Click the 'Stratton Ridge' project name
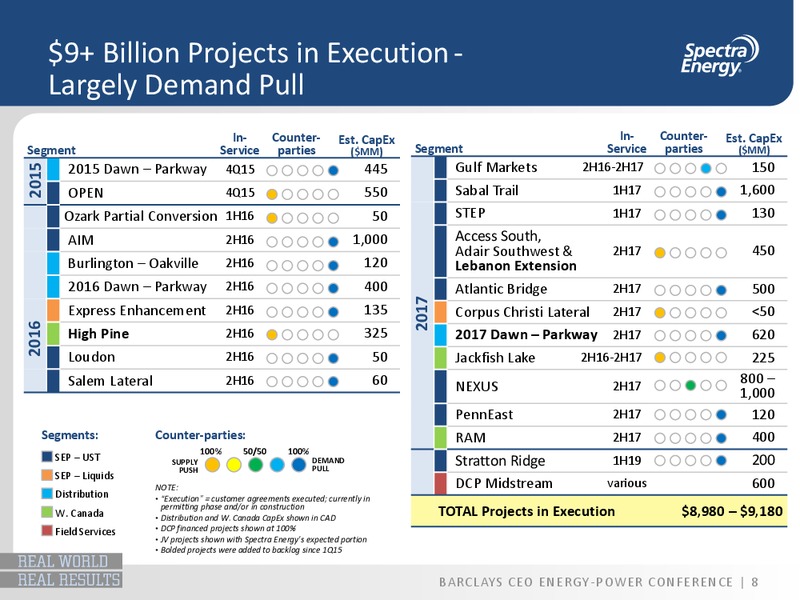The width and height of the screenshot is (800, 600). tap(500, 461)
